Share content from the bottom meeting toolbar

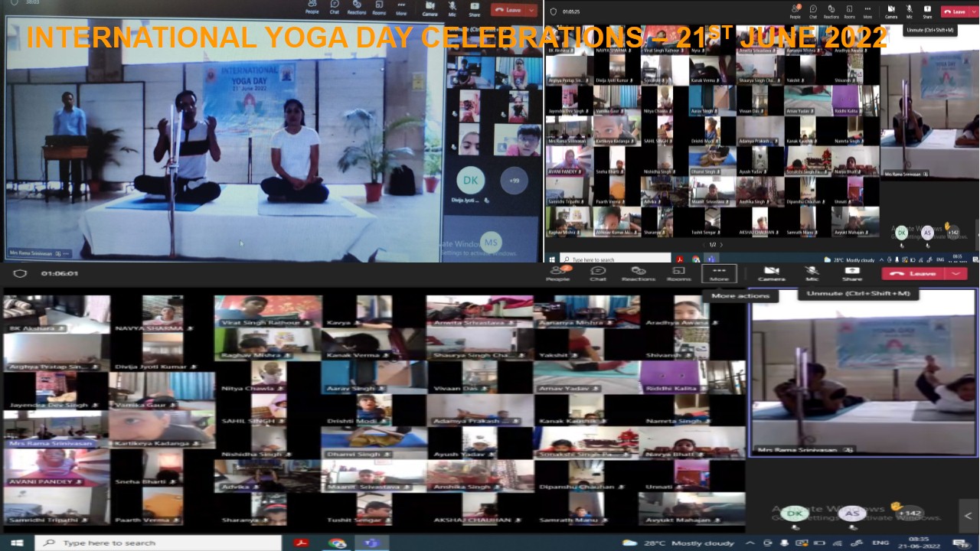coord(851,273)
